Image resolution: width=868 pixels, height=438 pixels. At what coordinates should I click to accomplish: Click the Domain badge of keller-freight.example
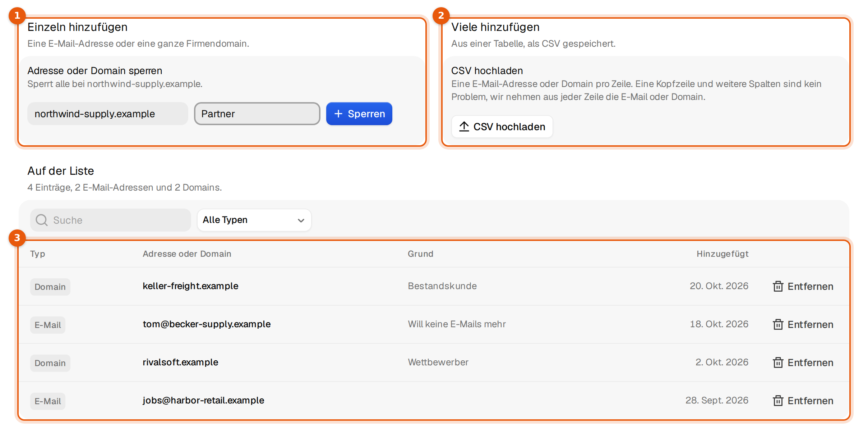[x=50, y=287]
